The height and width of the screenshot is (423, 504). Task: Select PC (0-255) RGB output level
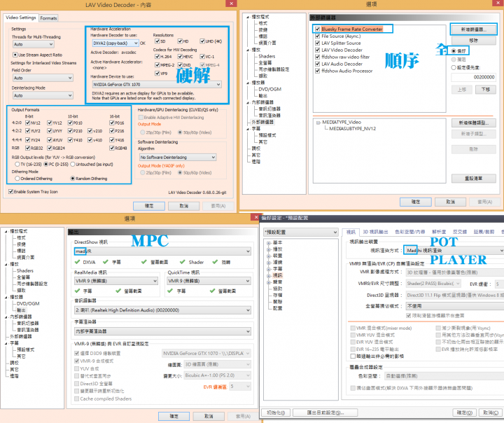pos(46,164)
